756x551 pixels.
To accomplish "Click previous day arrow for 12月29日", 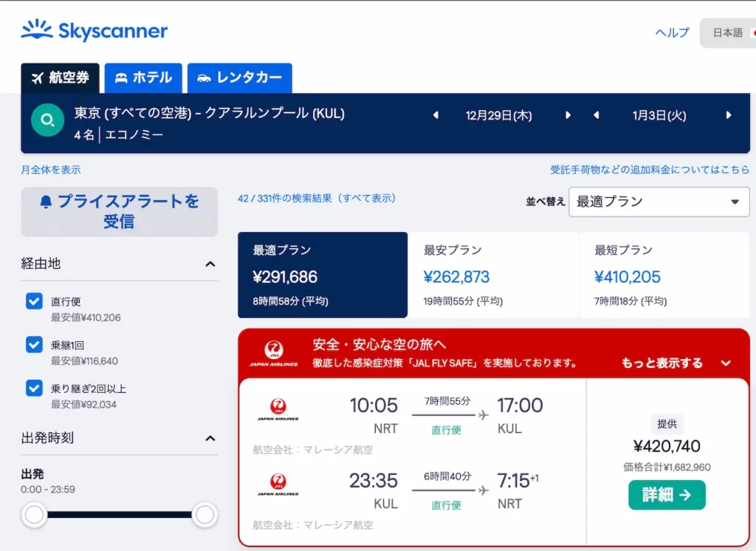I will [x=436, y=115].
